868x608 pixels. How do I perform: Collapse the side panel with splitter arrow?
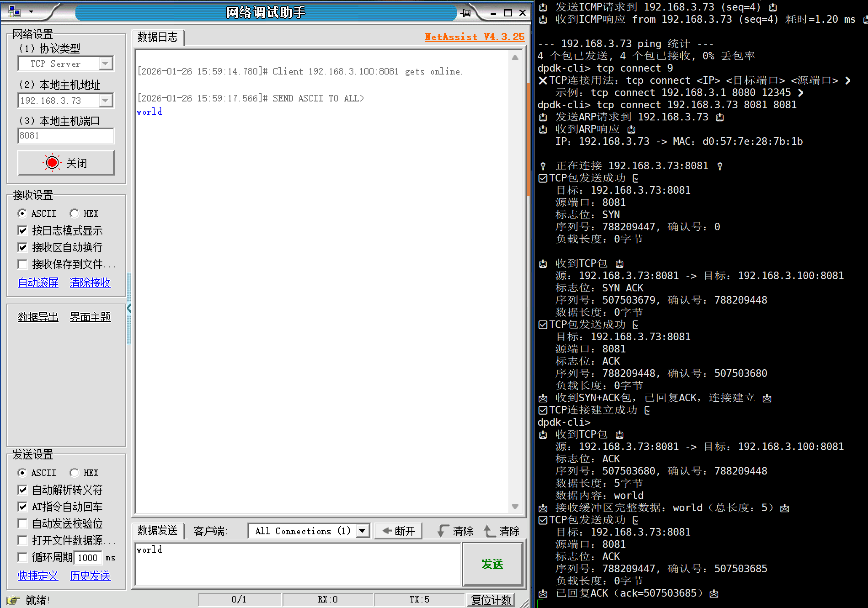129,309
